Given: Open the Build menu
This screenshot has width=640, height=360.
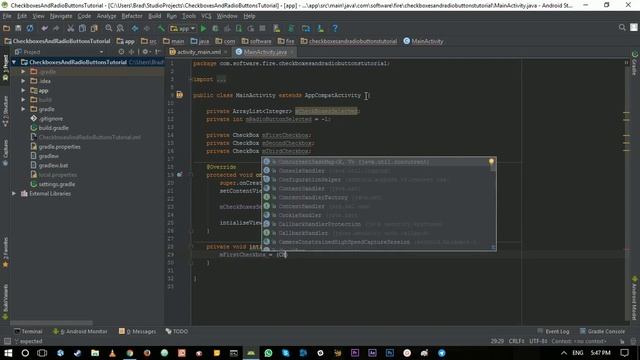Looking at the screenshot, I should coord(154,16).
